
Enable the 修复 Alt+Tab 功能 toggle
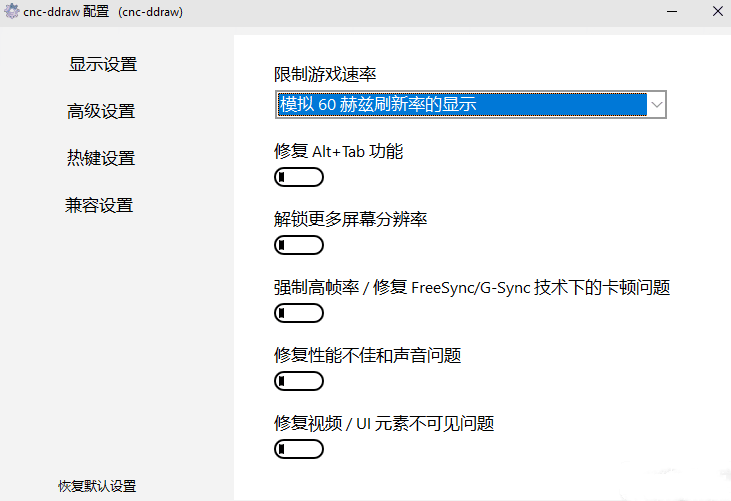coord(298,178)
